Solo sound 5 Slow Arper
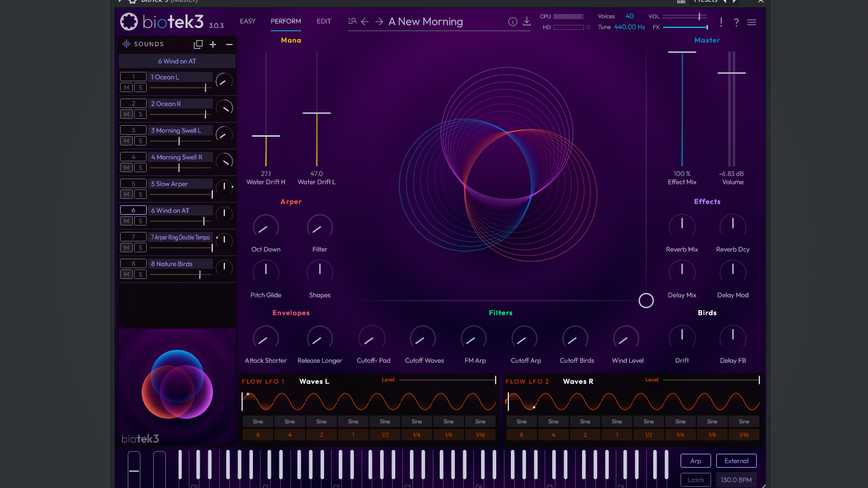 (x=140, y=194)
